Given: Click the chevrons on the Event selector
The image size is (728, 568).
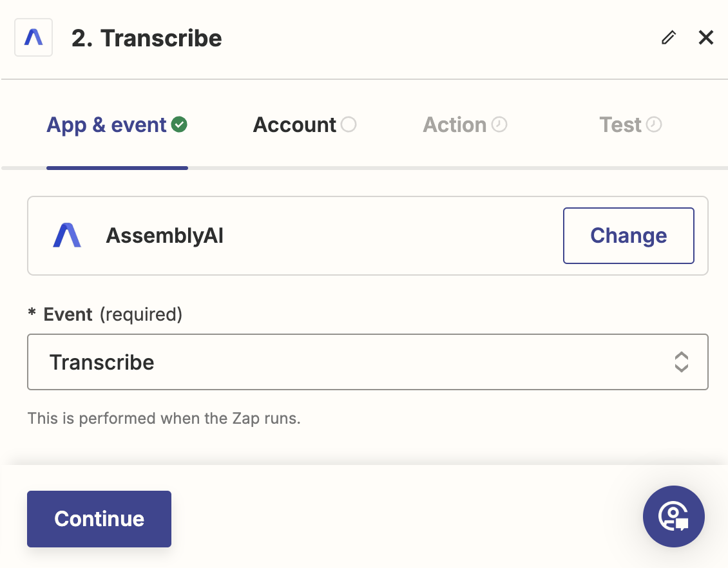Looking at the screenshot, I should pyautogui.click(x=682, y=362).
